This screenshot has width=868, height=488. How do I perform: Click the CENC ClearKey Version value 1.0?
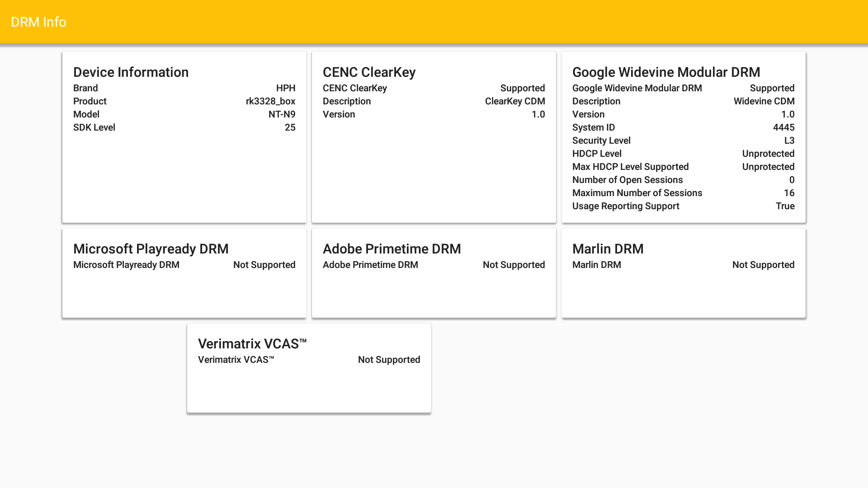click(538, 114)
